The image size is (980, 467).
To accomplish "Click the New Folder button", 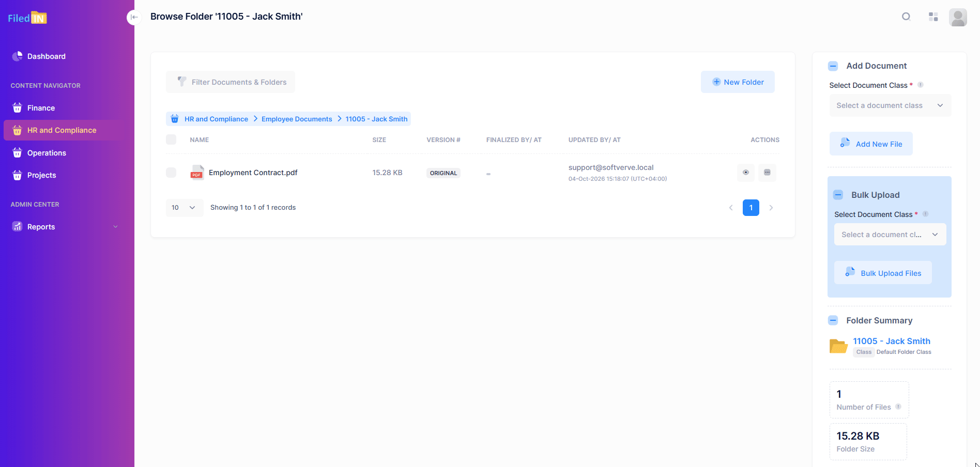I will [738, 82].
